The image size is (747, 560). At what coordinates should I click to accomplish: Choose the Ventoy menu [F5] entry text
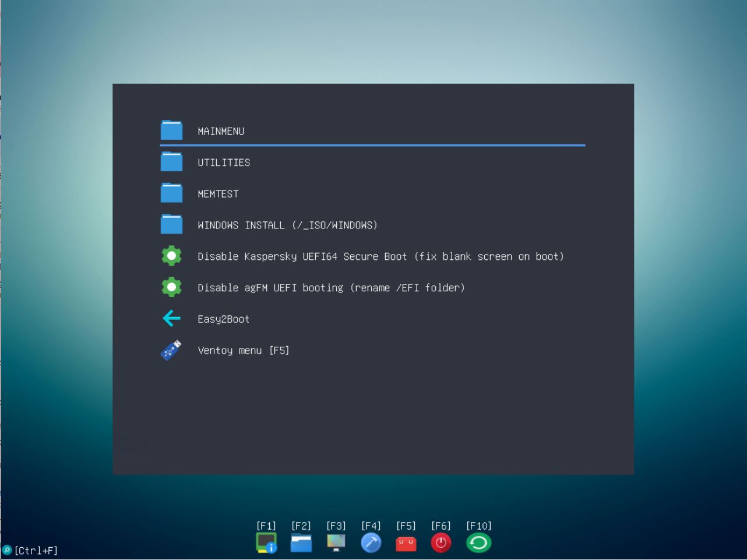[x=244, y=350]
